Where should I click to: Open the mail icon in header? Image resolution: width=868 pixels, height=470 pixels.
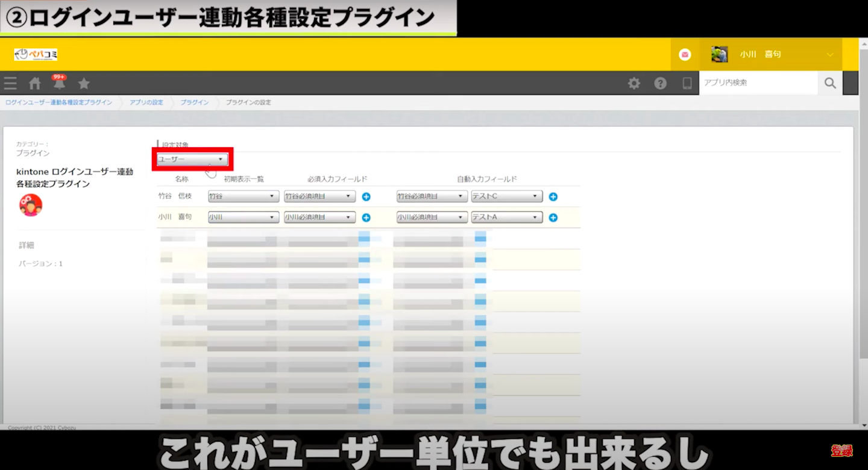pyautogui.click(x=685, y=55)
